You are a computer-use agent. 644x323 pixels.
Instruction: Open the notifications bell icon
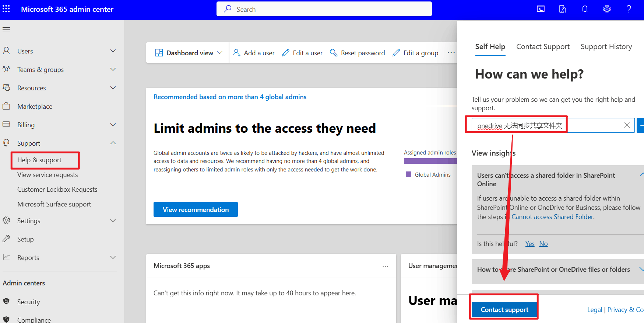[585, 9]
